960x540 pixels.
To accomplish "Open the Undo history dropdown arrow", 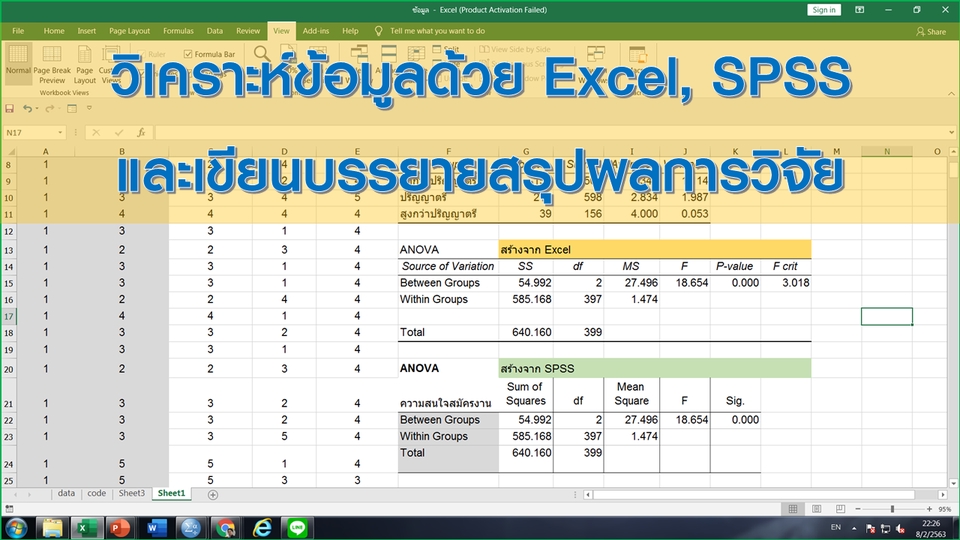I will [37, 108].
